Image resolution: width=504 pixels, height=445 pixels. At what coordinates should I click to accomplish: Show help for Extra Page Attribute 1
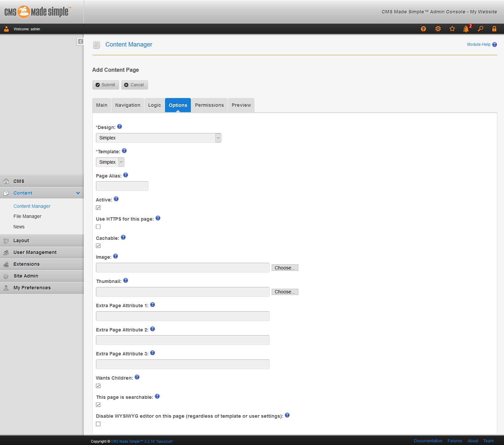[x=153, y=305]
